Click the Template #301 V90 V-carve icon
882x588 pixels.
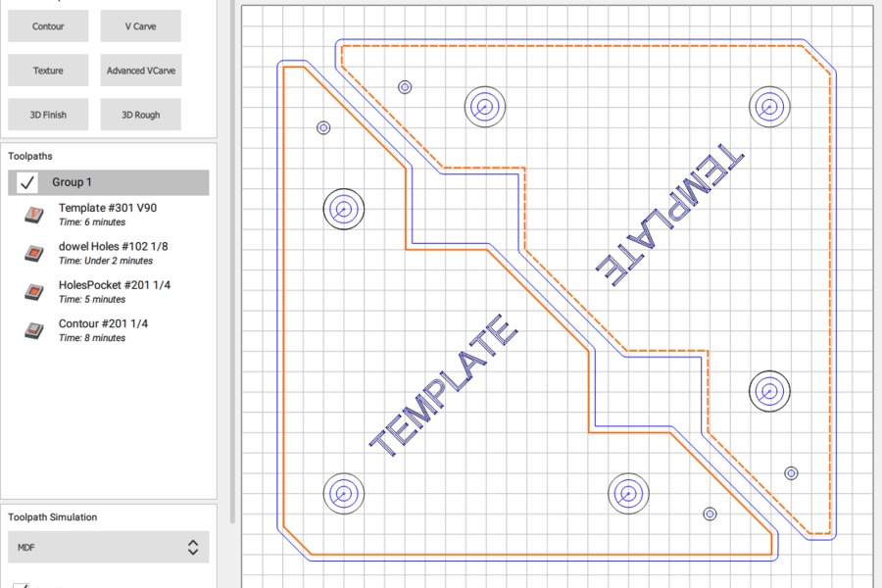coord(34,215)
